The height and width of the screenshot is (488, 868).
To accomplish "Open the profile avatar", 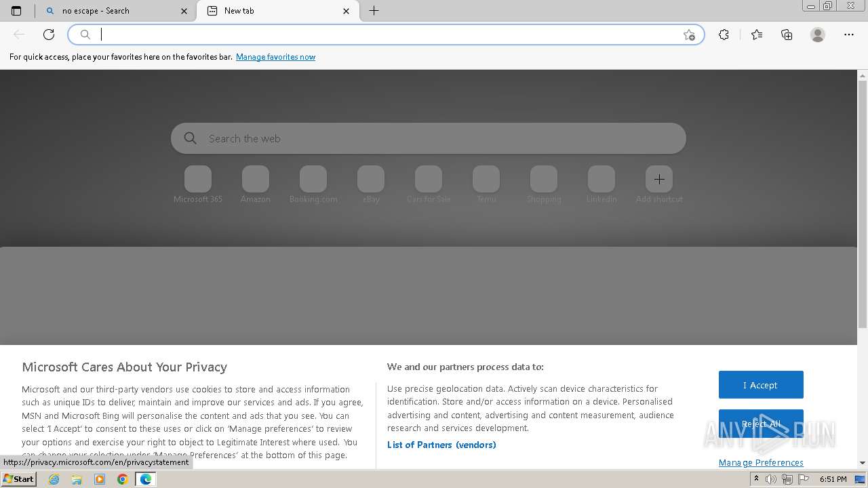I will coord(818,35).
